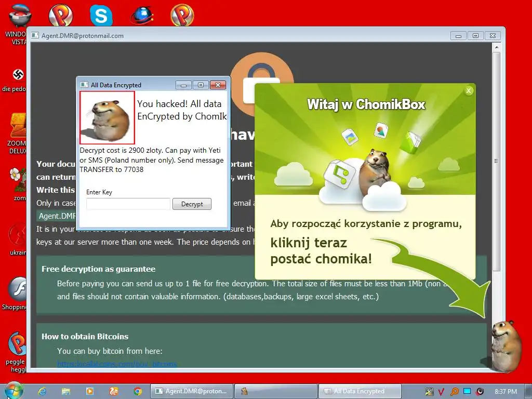Minimize the All Data Encrypted window

(183, 85)
